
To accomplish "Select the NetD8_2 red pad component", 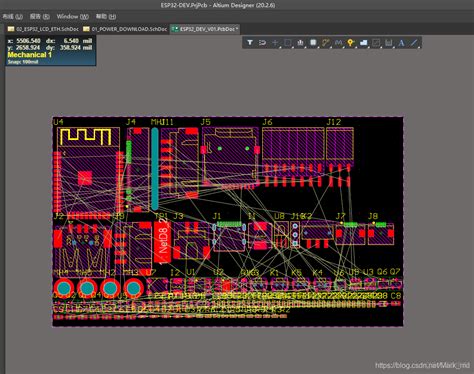I will tap(163, 242).
